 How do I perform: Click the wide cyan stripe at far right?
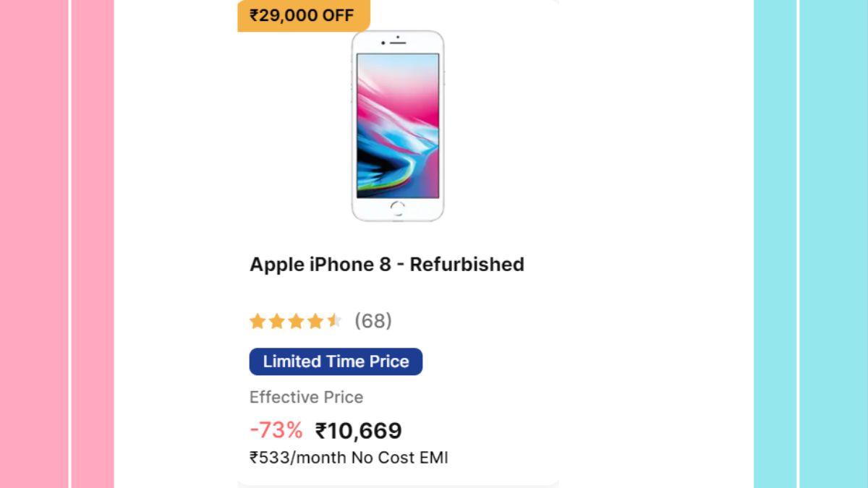pos(834,244)
